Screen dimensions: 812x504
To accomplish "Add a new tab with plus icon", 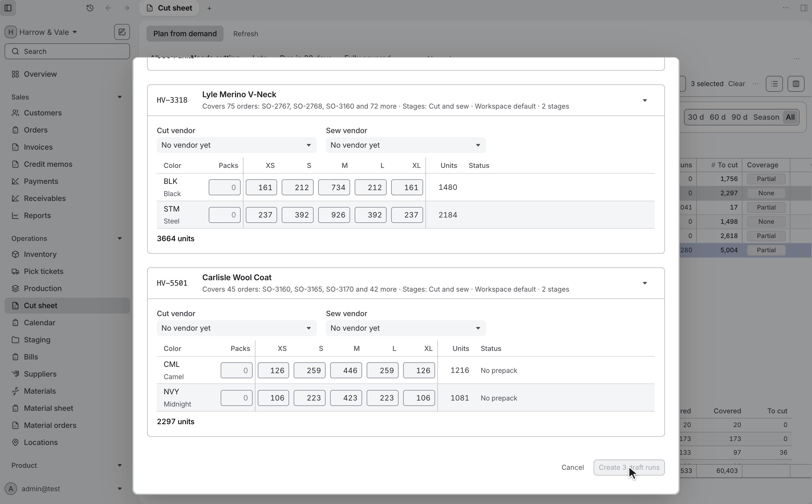I will (209, 8).
